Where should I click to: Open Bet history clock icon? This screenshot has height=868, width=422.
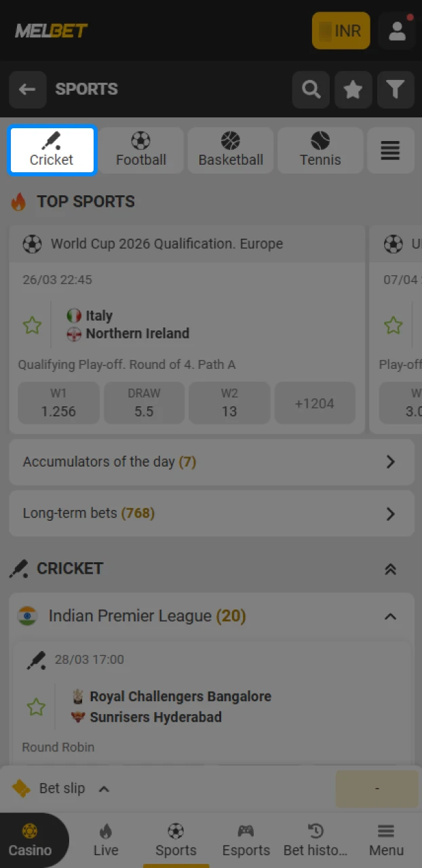click(315, 838)
